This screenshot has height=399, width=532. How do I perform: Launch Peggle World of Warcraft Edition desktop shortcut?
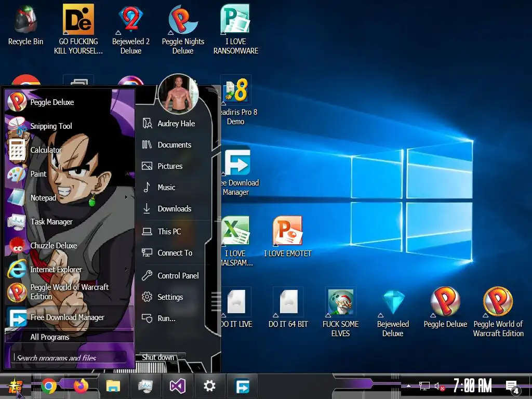click(x=498, y=312)
